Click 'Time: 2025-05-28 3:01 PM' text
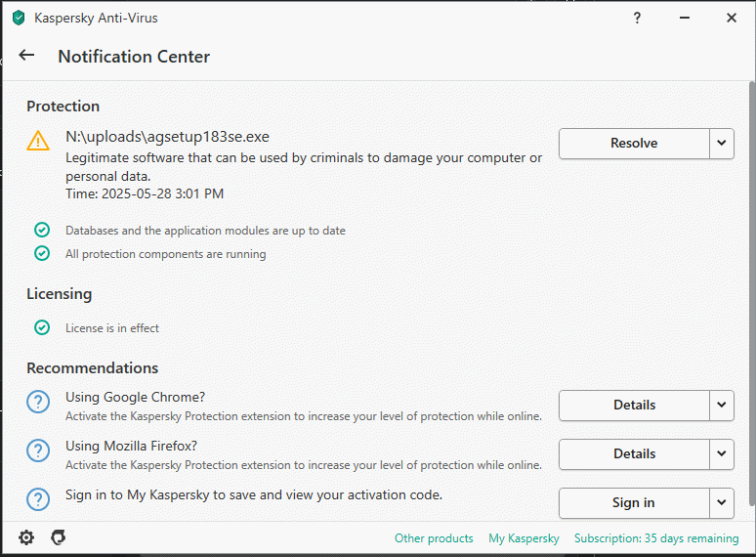 tap(145, 193)
